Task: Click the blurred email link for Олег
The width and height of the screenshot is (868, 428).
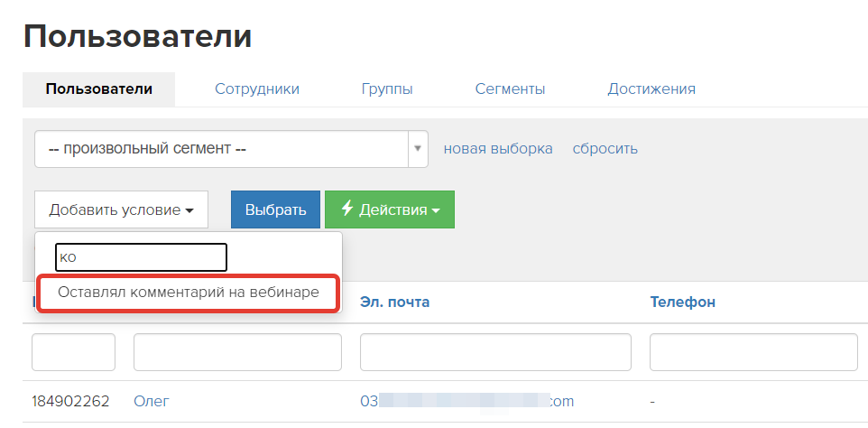Action: [467, 401]
